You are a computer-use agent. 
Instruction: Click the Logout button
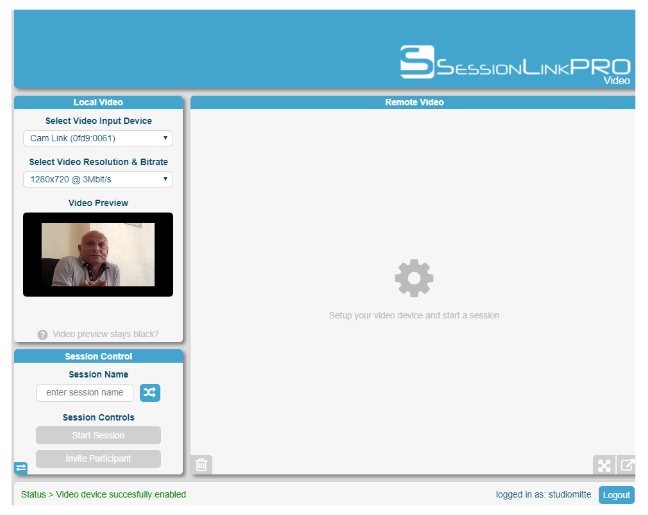[616, 495]
